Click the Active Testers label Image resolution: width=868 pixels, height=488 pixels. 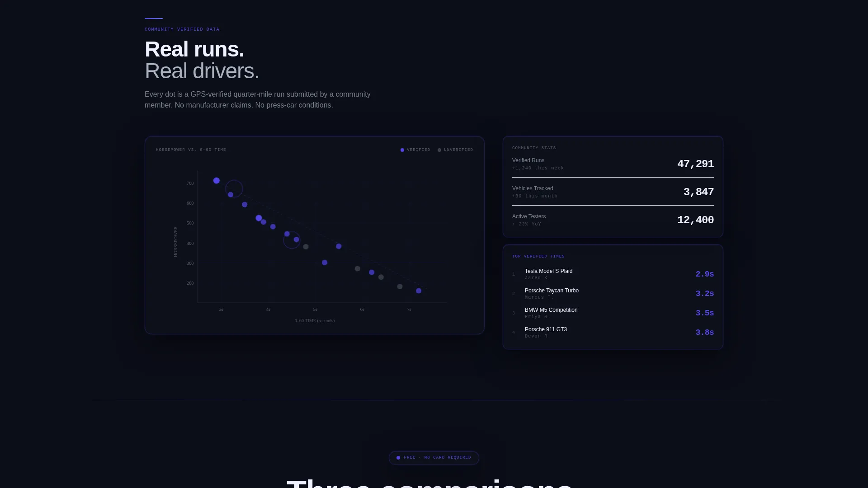coord(529,216)
